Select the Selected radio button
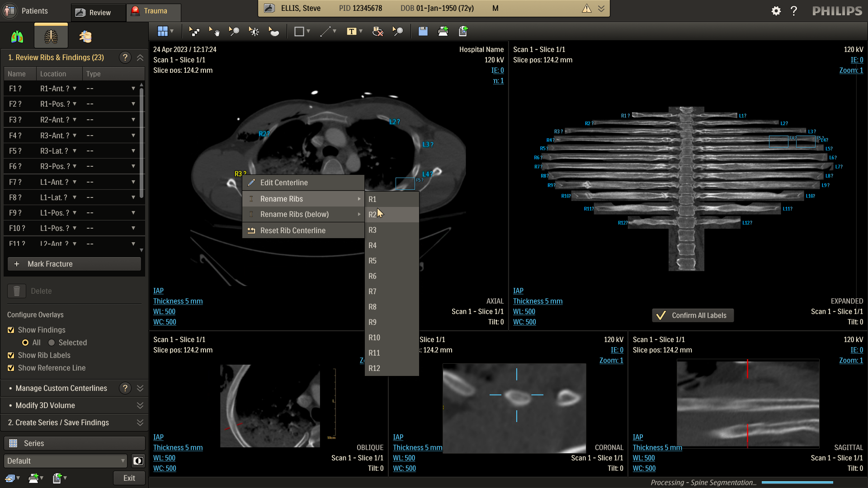 point(52,343)
